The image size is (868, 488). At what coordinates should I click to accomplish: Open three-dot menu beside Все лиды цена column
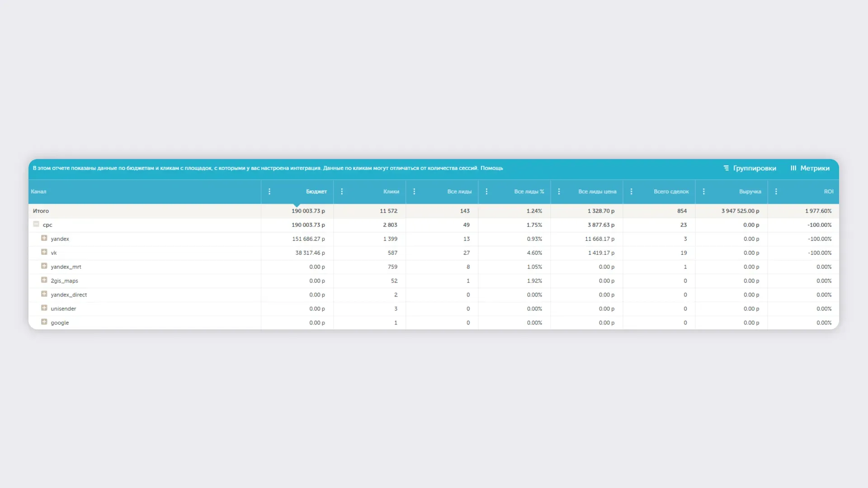(x=559, y=192)
